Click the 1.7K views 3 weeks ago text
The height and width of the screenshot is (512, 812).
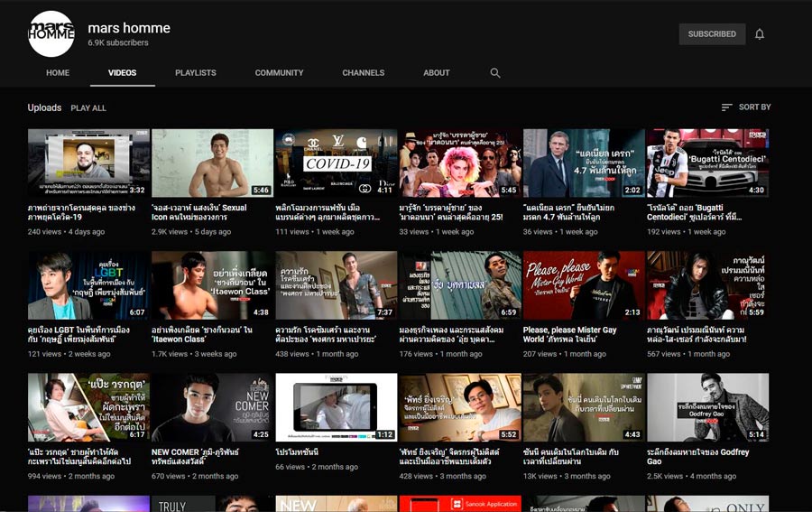click(194, 354)
